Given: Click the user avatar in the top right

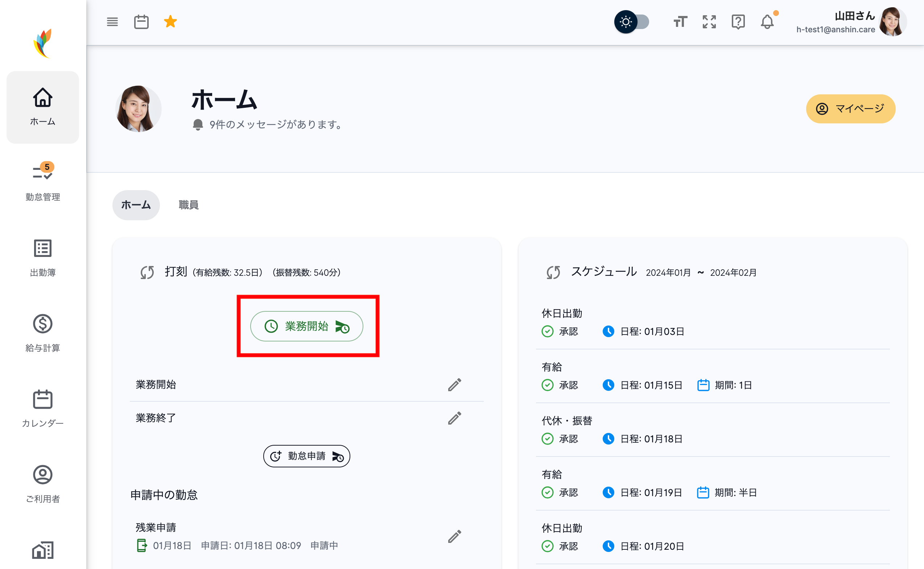Looking at the screenshot, I should pyautogui.click(x=892, y=22).
